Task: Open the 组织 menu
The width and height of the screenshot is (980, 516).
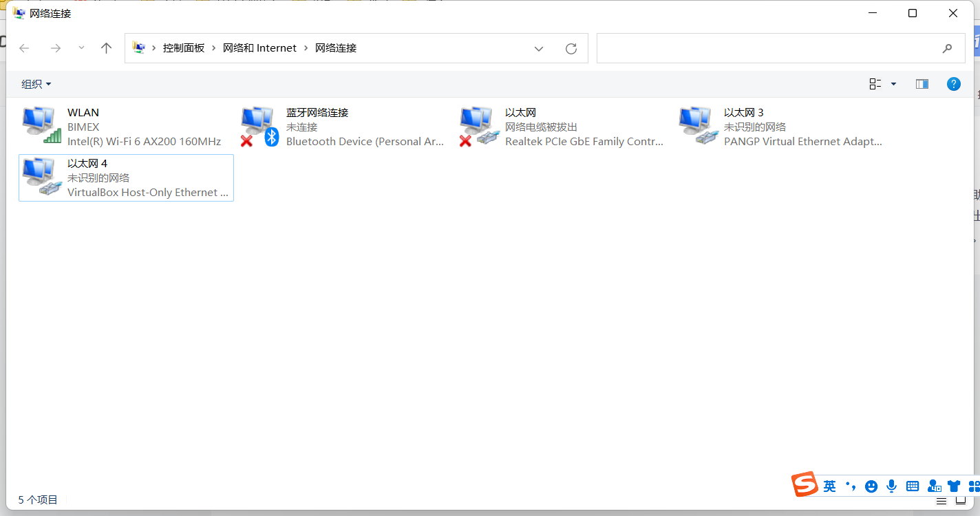Action: [x=36, y=84]
